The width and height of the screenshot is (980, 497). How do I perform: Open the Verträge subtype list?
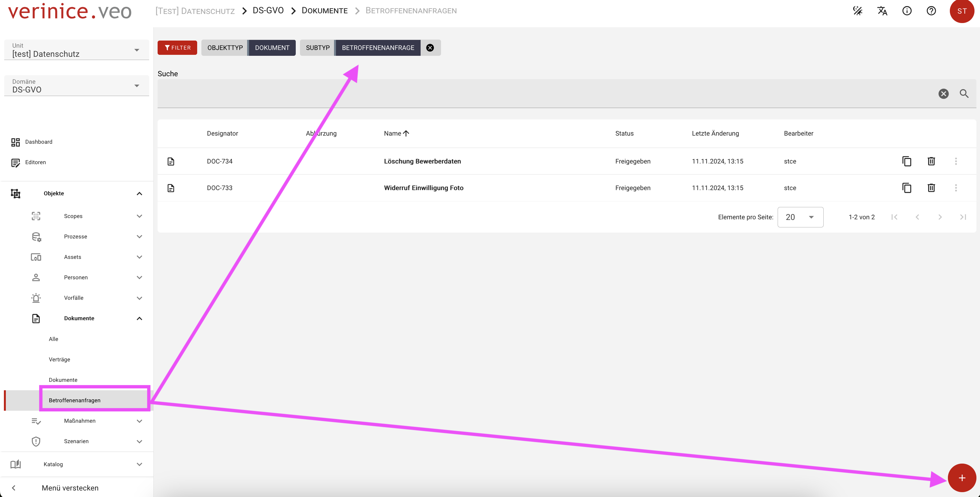tap(59, 359)
